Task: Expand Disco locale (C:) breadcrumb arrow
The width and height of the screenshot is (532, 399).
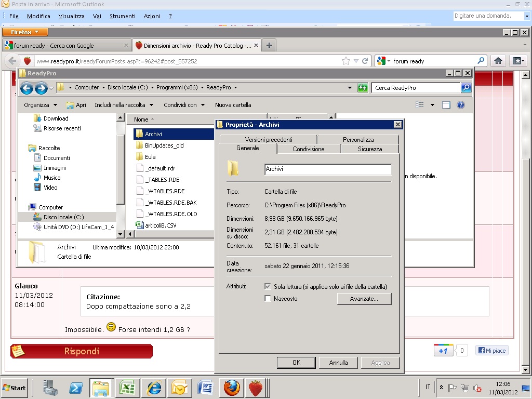Action: [152, 87]
